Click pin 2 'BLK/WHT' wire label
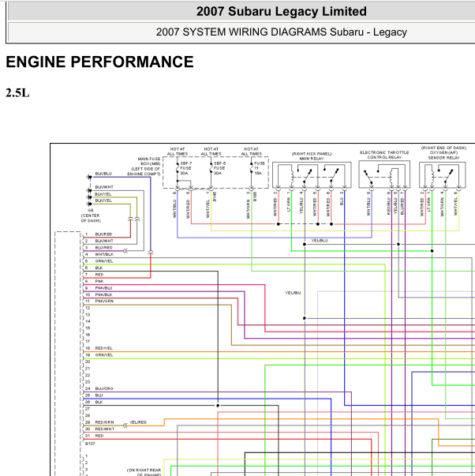475x476 pixels. tap(104, 241)
